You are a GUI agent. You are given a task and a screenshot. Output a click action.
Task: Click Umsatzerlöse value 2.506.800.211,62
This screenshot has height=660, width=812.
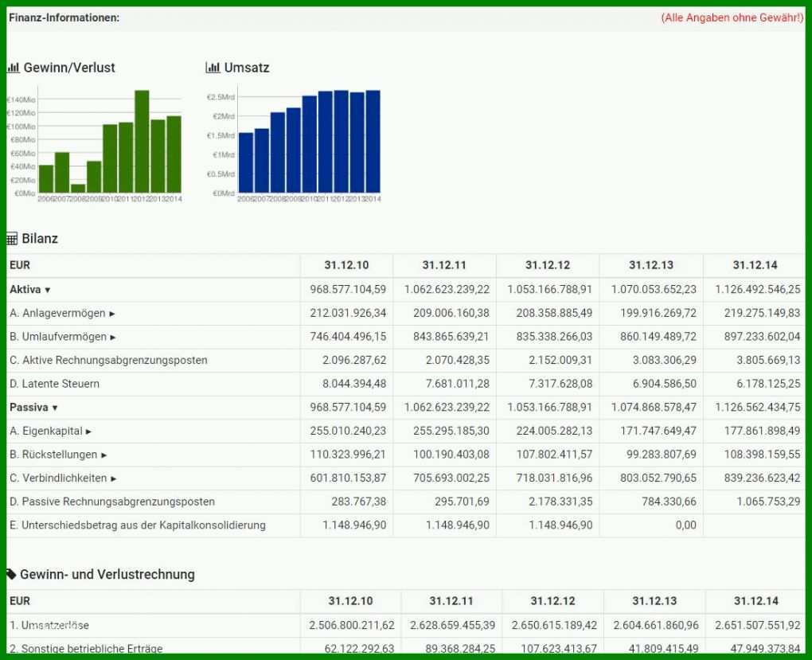click(x=352, y=625)
